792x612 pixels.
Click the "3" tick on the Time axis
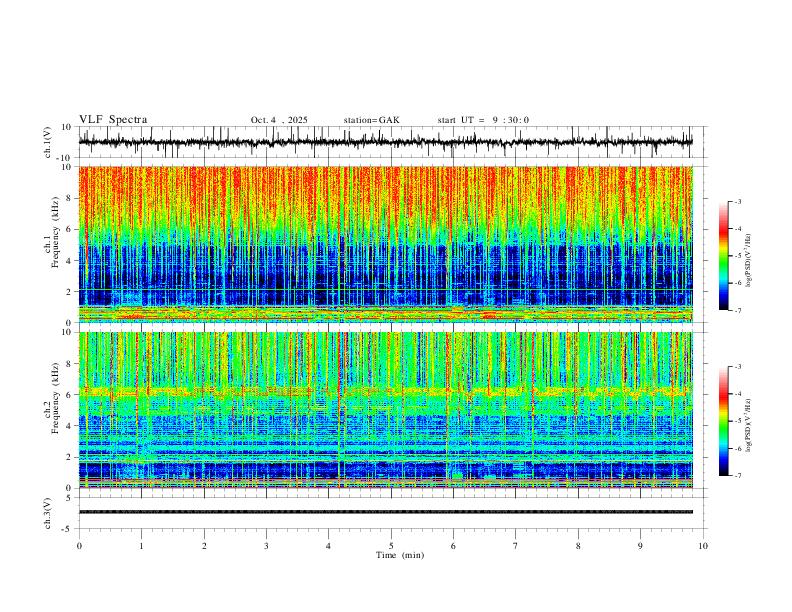[x=266, y=546]
